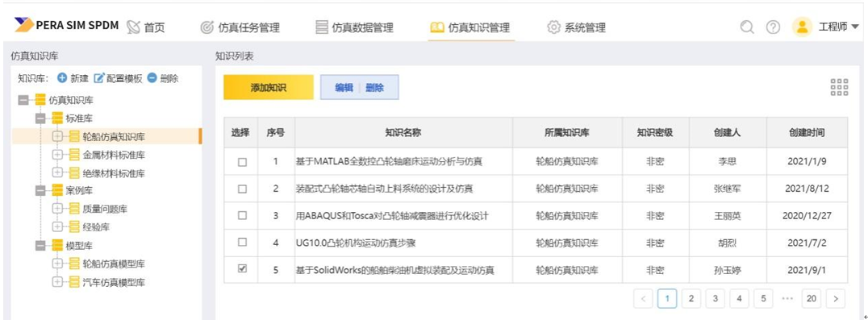
Task: Click the 删除 minus icon in 知识库 toolbar
Action: tap(152, 78)
